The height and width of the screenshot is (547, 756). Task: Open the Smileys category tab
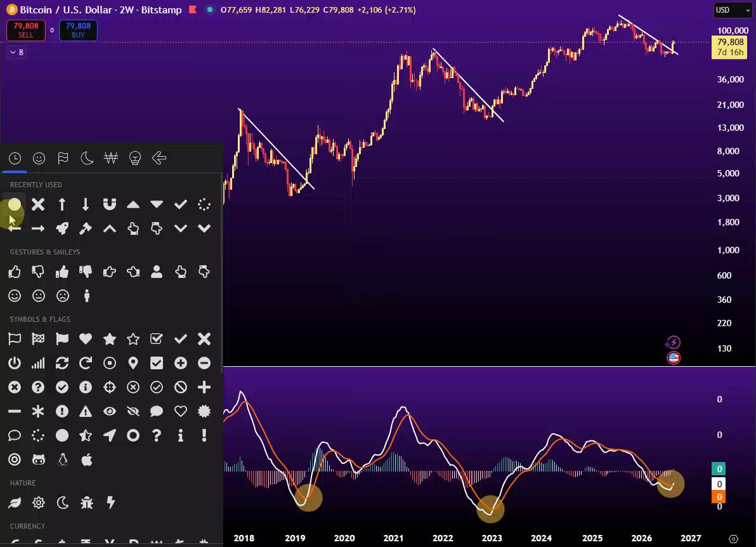[39, 158]
